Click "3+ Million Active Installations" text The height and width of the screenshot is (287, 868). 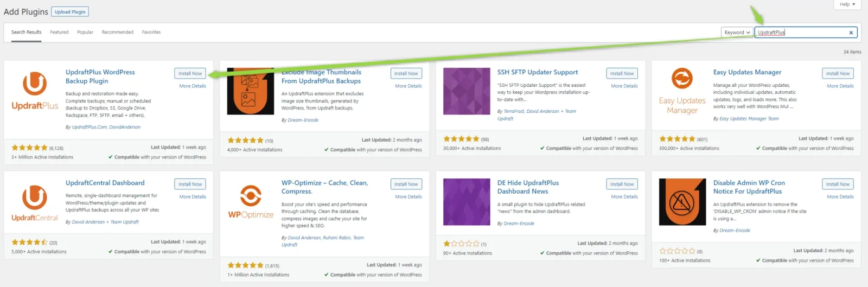pyautogui.click(x=42, y=157)
